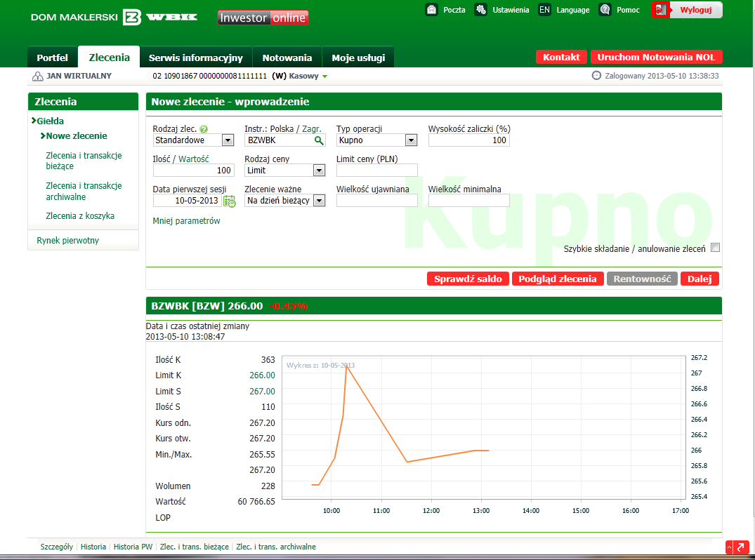Click the EN language icon
Screen dimensions: 755x560
(544, 10)
